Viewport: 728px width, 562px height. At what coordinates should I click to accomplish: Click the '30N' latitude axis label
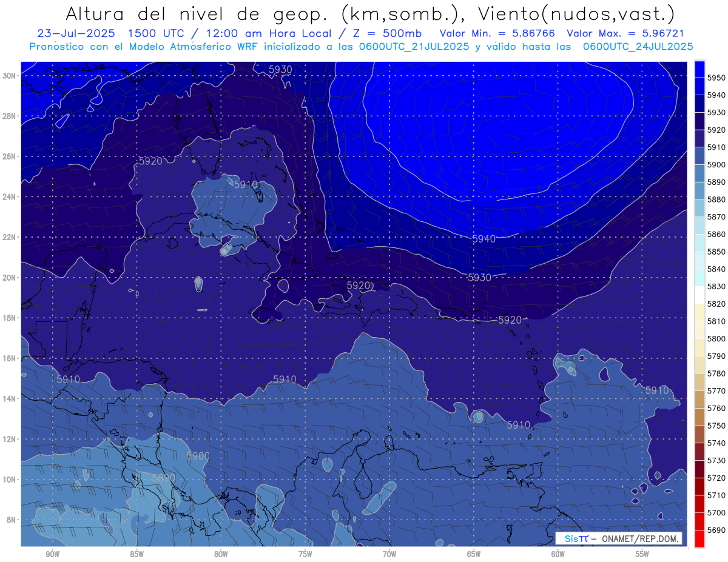(10, 76)
